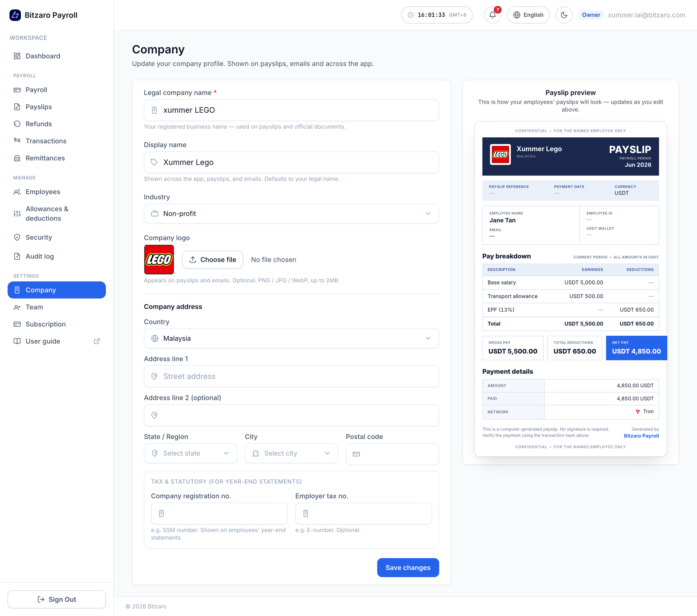The width and height of the screenshot is (697, 616).
Task: Click the Choose file button
Action: [x=212, y=260]
